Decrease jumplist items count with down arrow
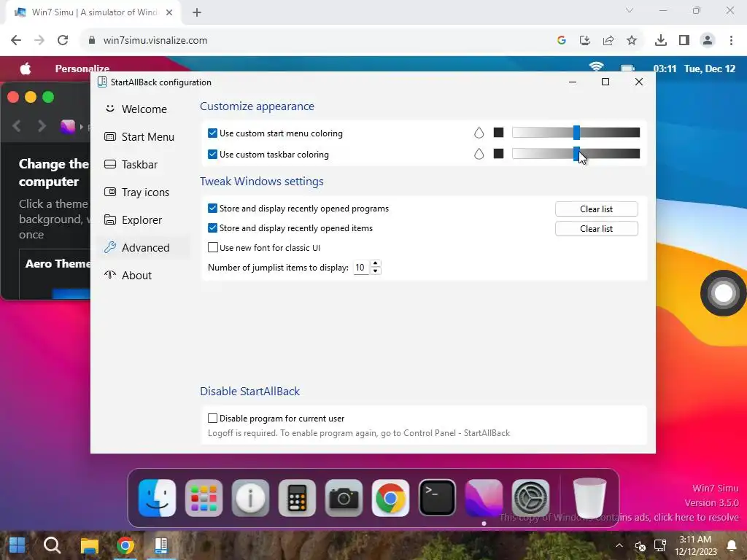Viewport: 747px width, 560px height. tap(376, 271)
